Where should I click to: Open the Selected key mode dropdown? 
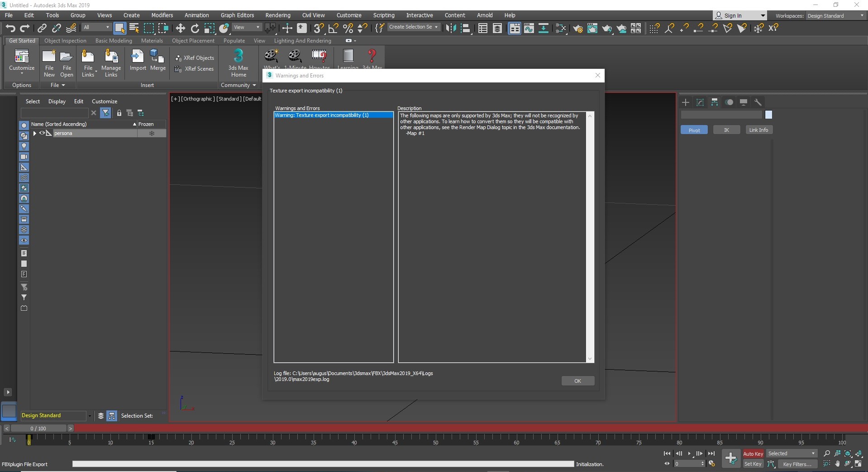coord(792,453)
